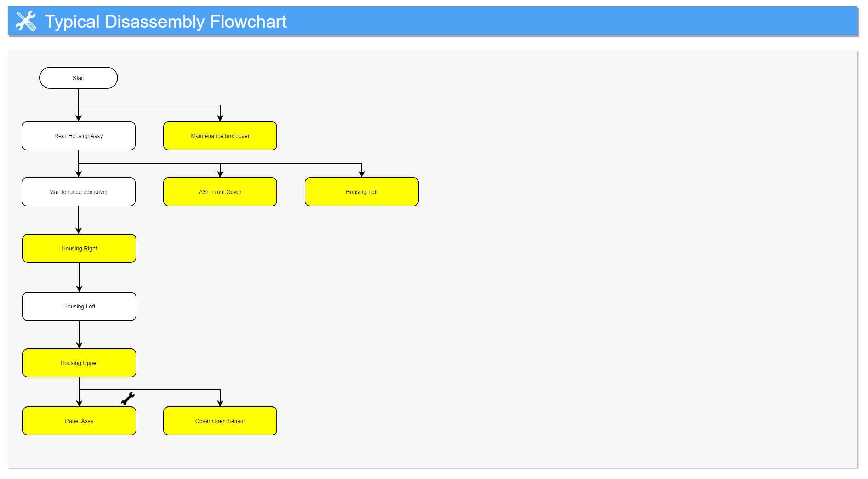Open the ASF Front Cover step
The height and width of the screenshot is (479, 868).
tap(220, 192)
